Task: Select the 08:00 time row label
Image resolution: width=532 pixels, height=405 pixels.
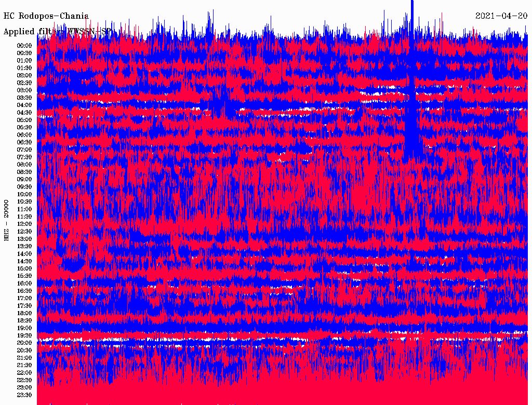Action: coord(24,165)
